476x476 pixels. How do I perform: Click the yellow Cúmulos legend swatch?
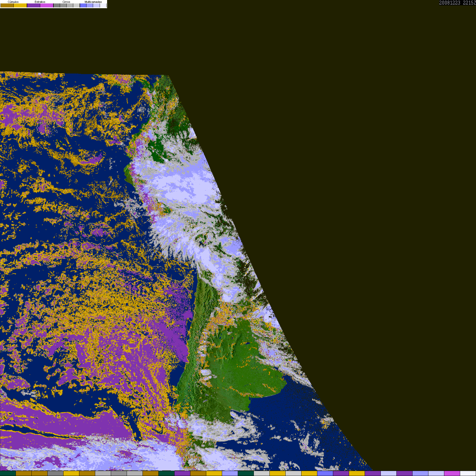pos(20,5)
